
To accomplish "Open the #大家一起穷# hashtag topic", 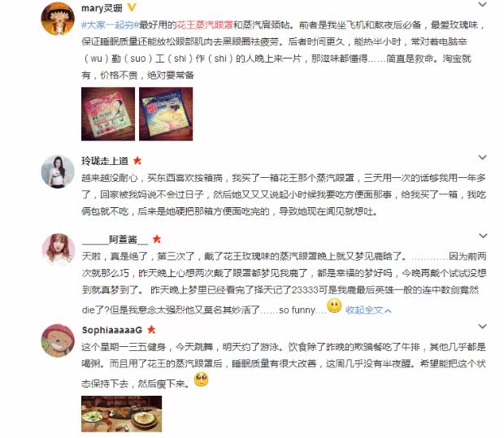I will pos(110,24).
